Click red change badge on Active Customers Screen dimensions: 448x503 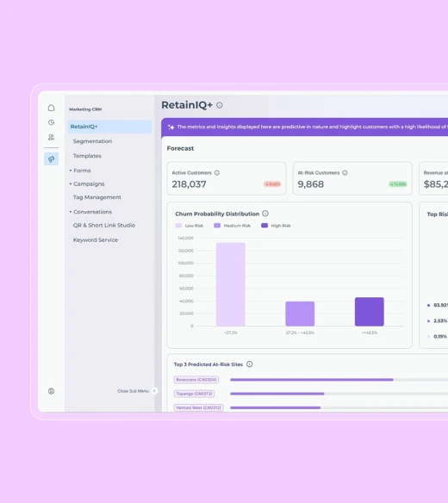click(272, 184)
